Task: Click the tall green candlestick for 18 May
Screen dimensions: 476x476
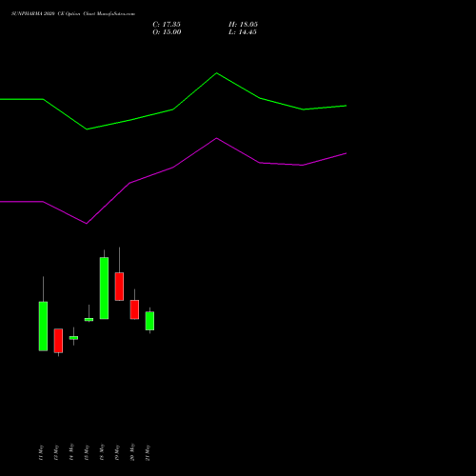Action: tap(104, 288)
